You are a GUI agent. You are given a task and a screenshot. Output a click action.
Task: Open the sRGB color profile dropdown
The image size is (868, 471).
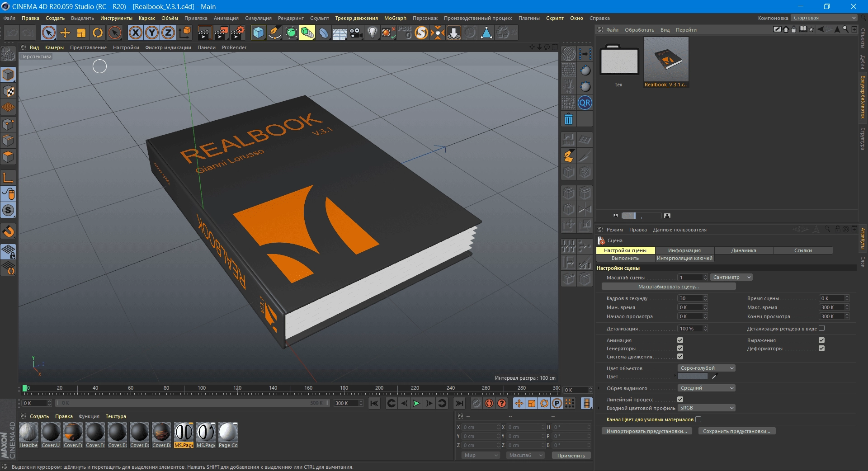coord(706,408)
